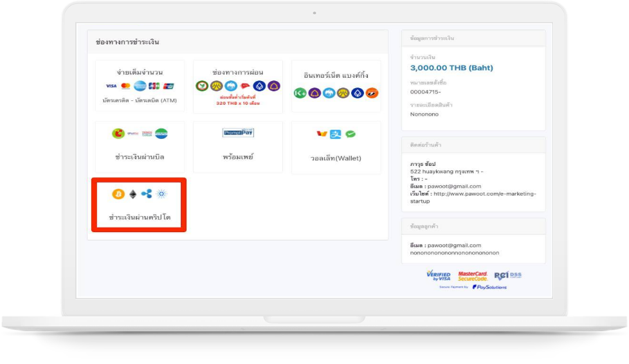Select the installment payment option card
This screenshot has width=629, height=364.
[x=238, y=87]
